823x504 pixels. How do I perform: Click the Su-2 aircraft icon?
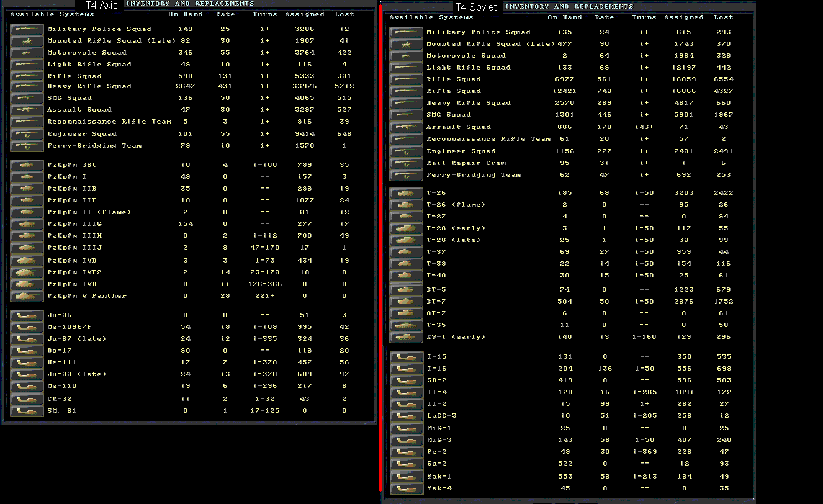407,464
